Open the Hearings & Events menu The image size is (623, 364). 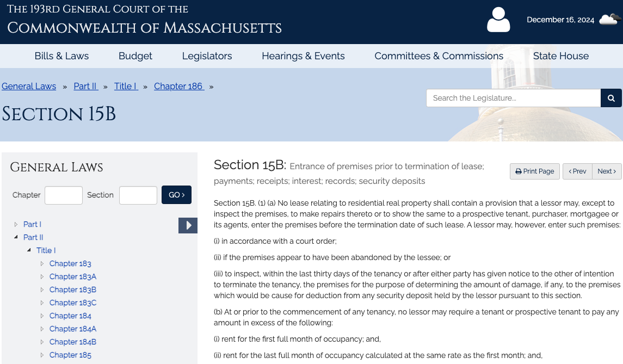pos(303,56)
